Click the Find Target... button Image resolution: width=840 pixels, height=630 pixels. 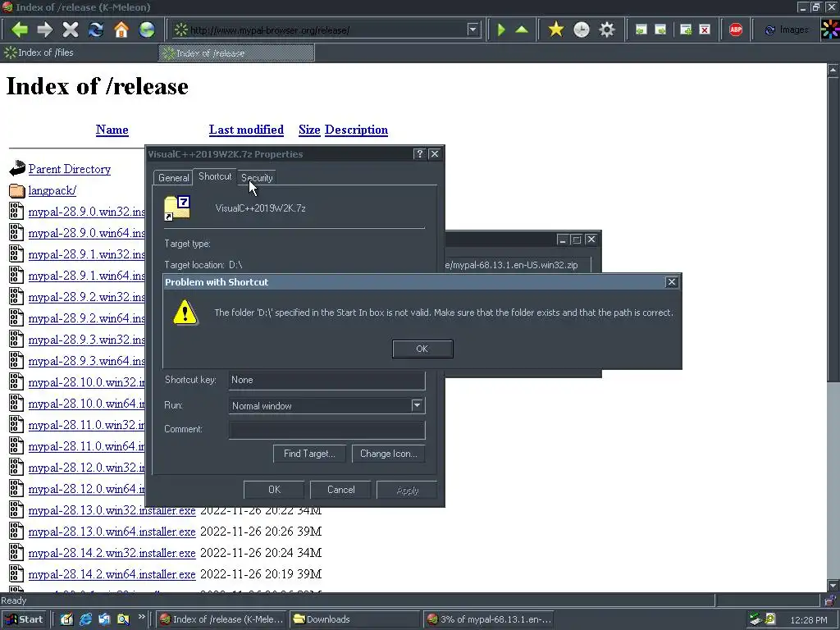tap(309, 454)
